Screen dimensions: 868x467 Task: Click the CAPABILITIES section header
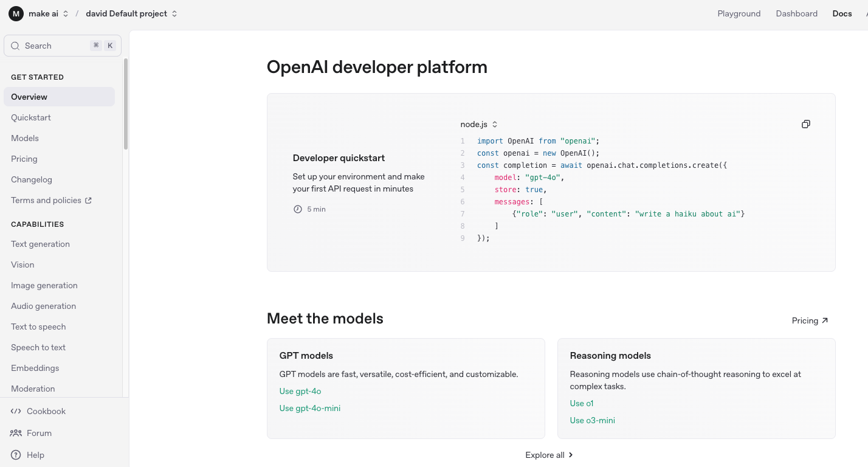[37, 224]
